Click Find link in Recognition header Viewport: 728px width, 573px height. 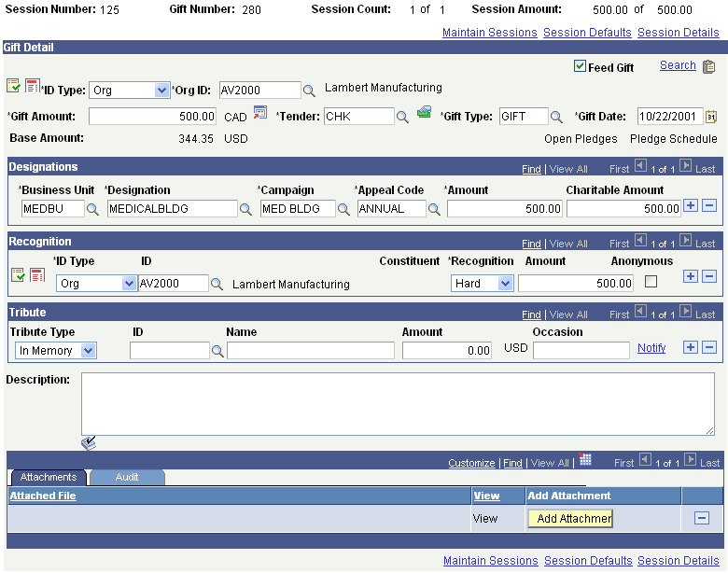pos(531,244)
